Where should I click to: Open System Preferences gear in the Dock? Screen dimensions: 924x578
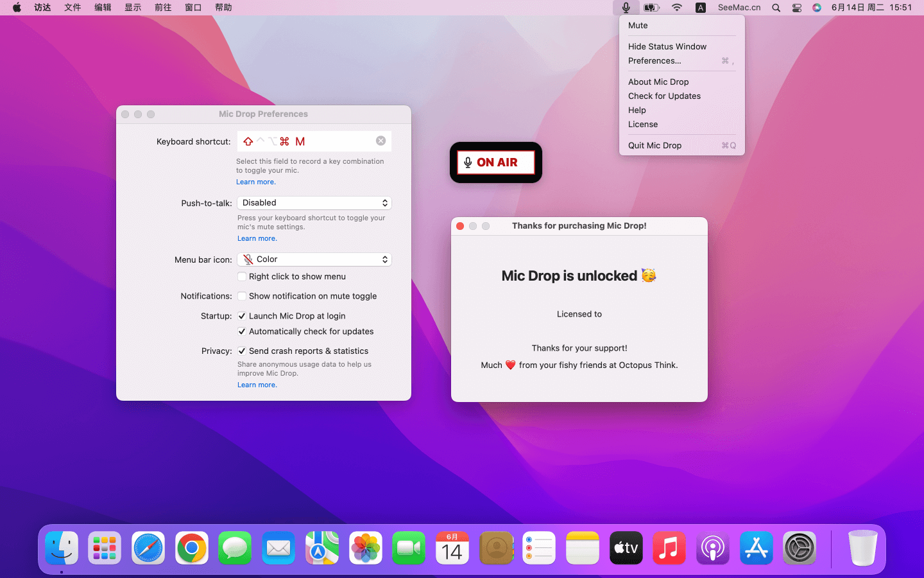[x=800, y=548]
